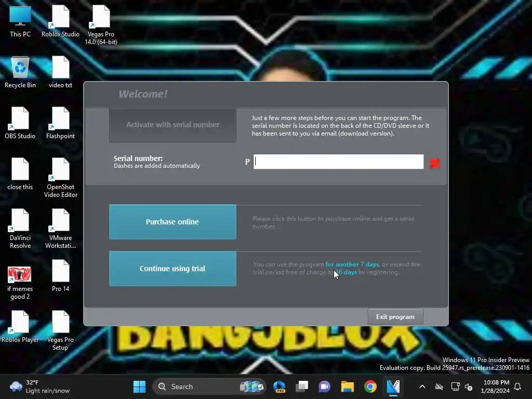Click the Purchase online button
532x399 pixels.
click(172, 222)
